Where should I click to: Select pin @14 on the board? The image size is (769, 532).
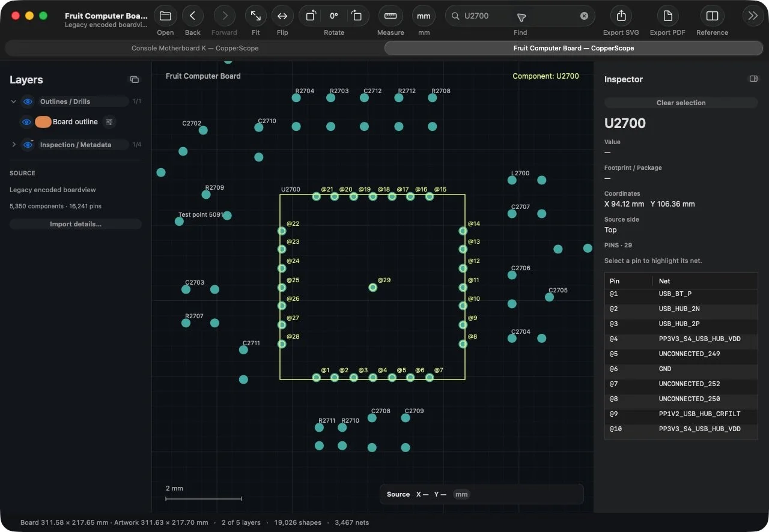pos(463,231)
